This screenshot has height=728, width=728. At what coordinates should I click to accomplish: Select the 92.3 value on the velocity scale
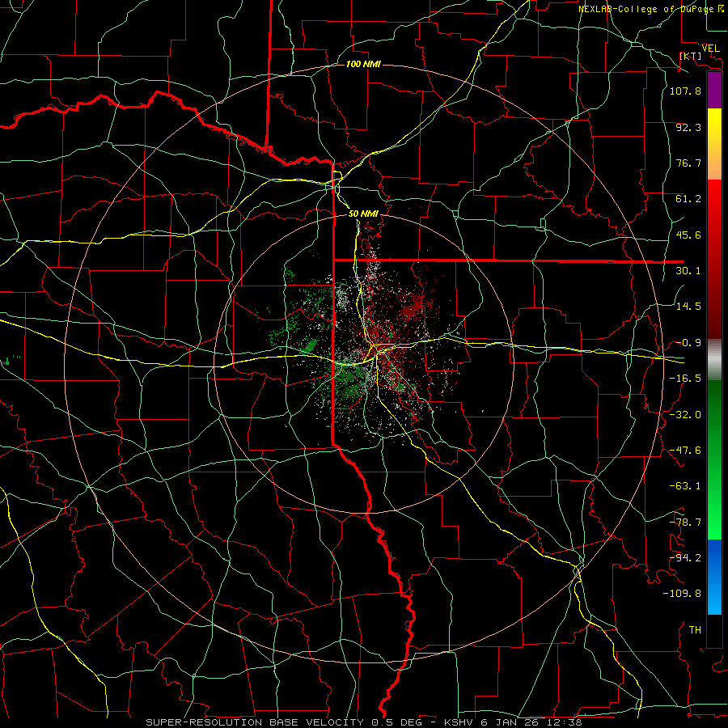coord(688,127)
